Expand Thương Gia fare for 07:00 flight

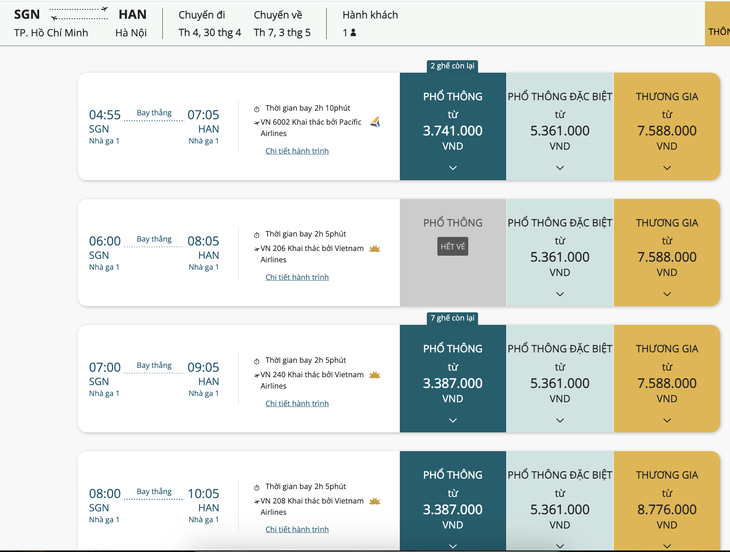[667, 420]
